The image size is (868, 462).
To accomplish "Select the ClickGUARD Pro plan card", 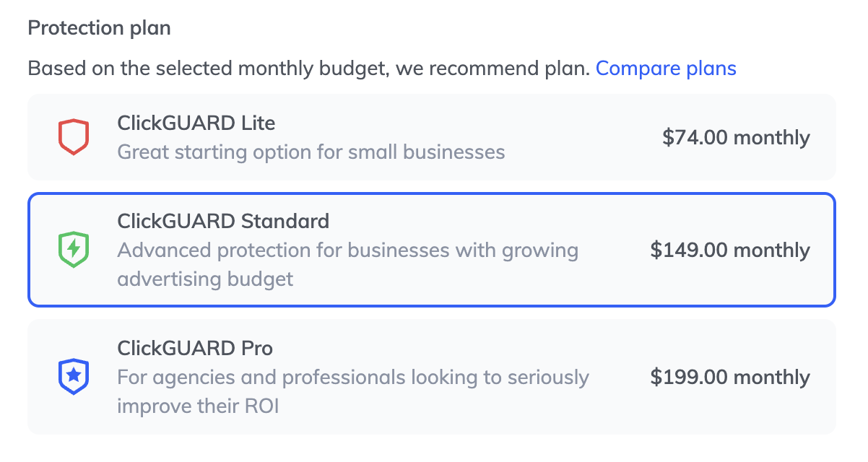I will 432,377.
